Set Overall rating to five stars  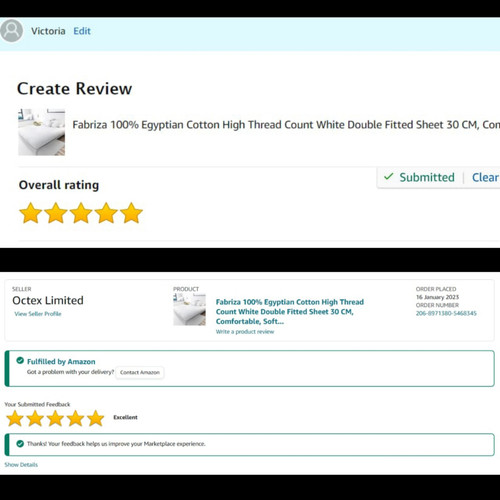click(131, 213)
